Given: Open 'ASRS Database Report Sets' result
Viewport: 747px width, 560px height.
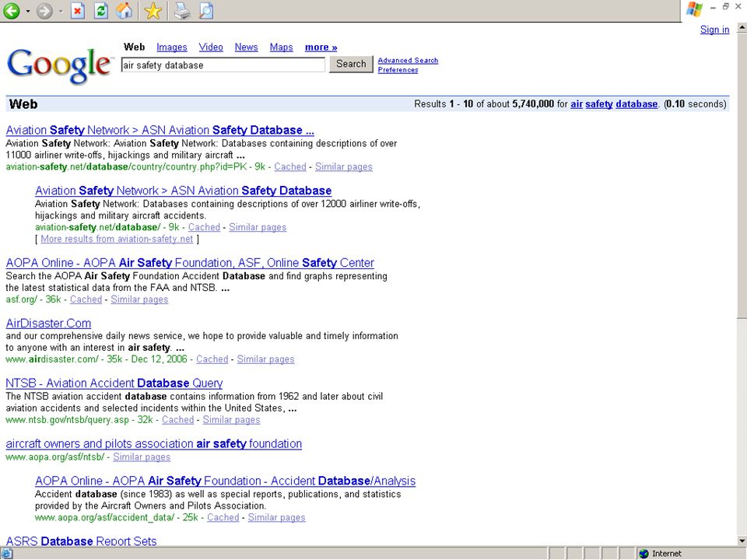Looking at the screenshot, I should [x=81, y=541].
